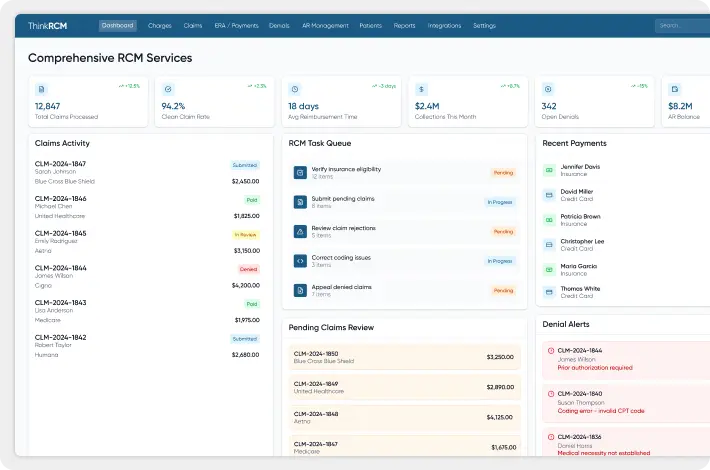Click Pending status for Appeal denied claims
This screenshot has height=470, width=710.
(503, 291)
